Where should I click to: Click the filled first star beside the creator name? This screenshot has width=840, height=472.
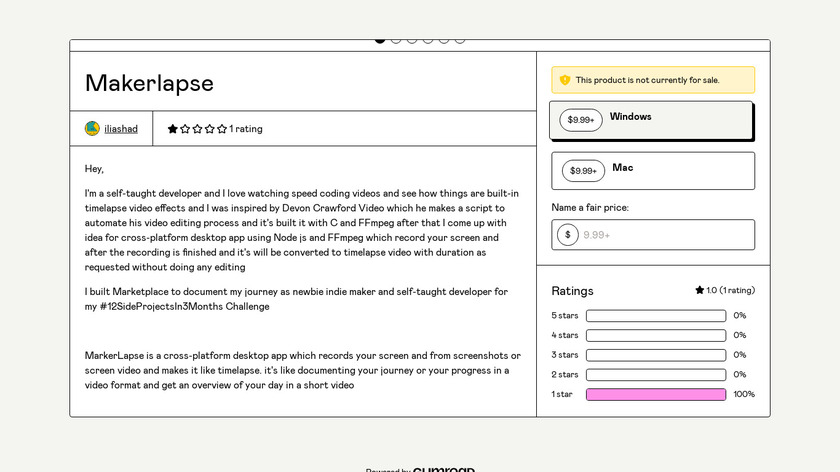coord(173,129)
